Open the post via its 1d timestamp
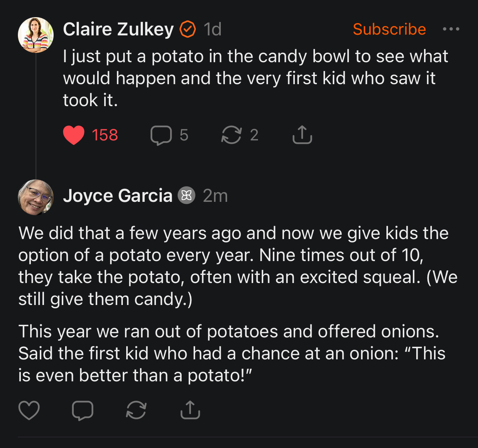Image resolution: width=478 pixels, height=448 pixels. click(x=213, y=29)
